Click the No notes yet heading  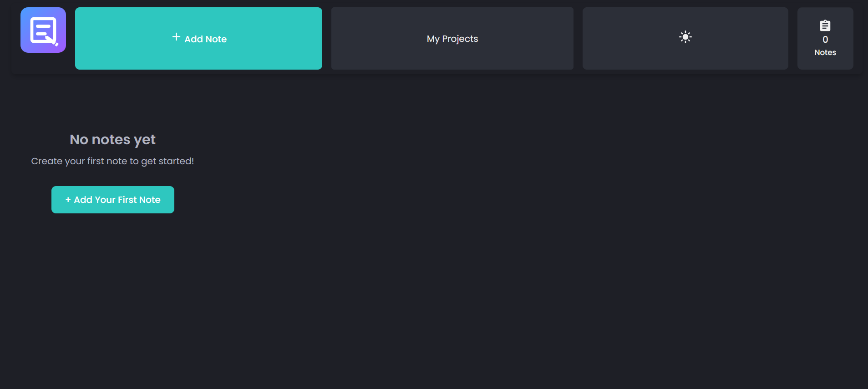click(x=112, y=140)
